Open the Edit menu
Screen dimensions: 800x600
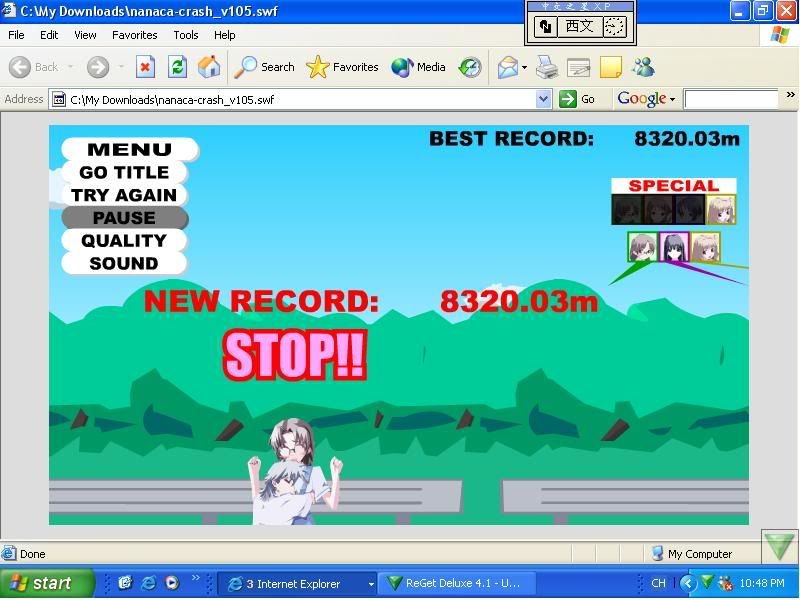pos(49,35)
